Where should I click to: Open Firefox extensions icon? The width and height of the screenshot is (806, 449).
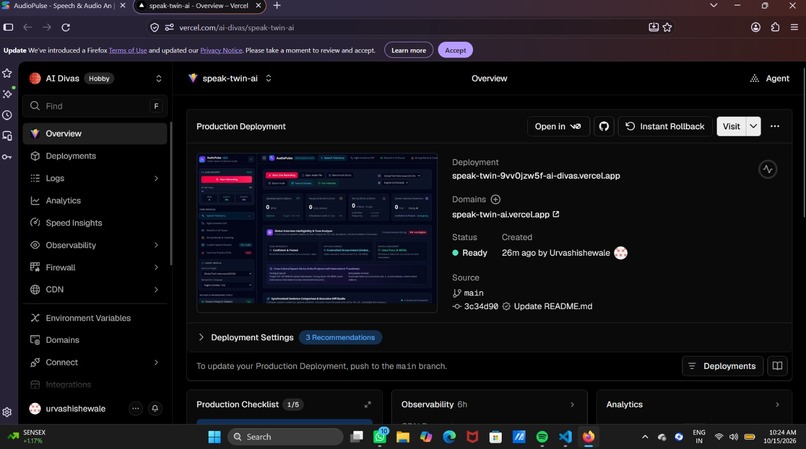click(775, 28)
